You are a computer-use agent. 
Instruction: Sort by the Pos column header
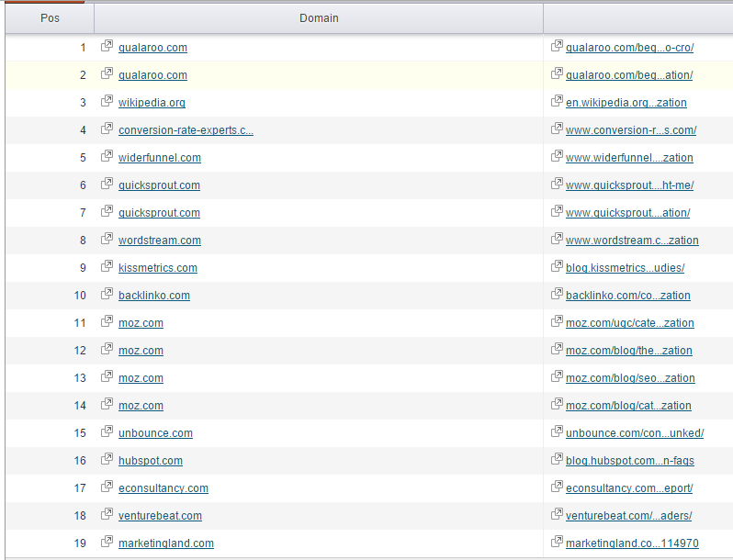50,18
